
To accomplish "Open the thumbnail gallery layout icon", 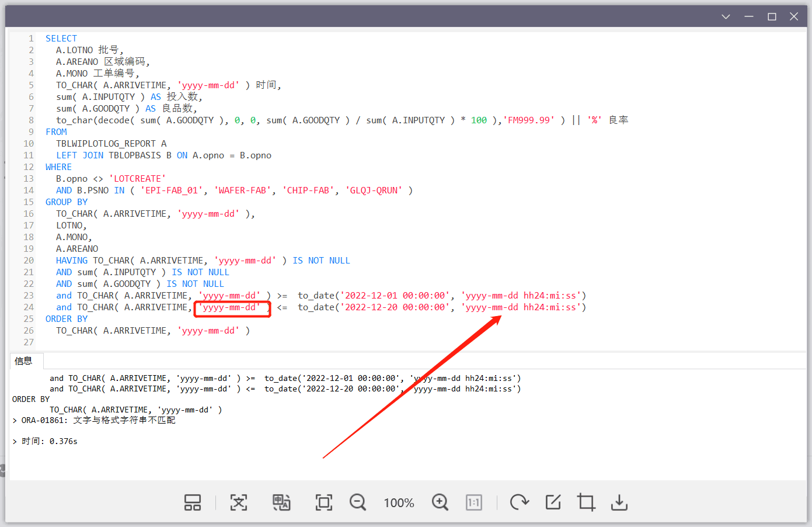I will pyautogui.click(x=193, y=502).
